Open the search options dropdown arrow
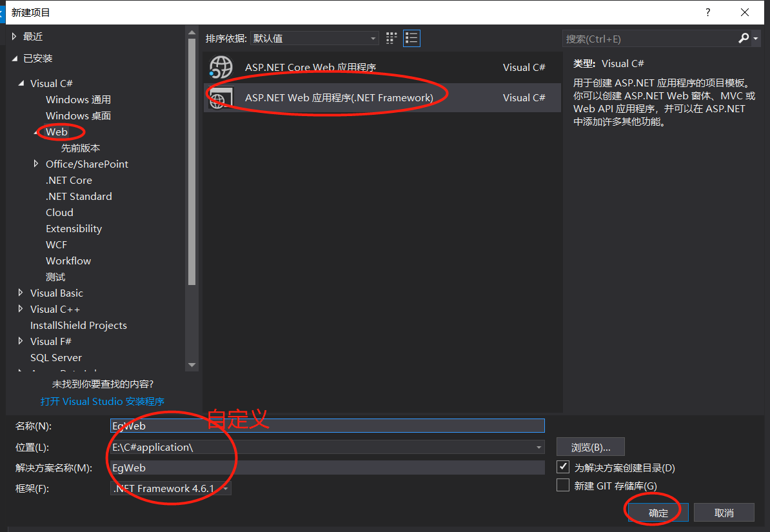 [x=756, y=38]
